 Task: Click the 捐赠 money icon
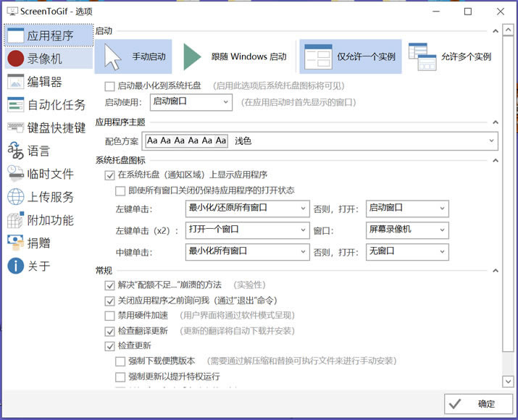[x=15, y=243]
